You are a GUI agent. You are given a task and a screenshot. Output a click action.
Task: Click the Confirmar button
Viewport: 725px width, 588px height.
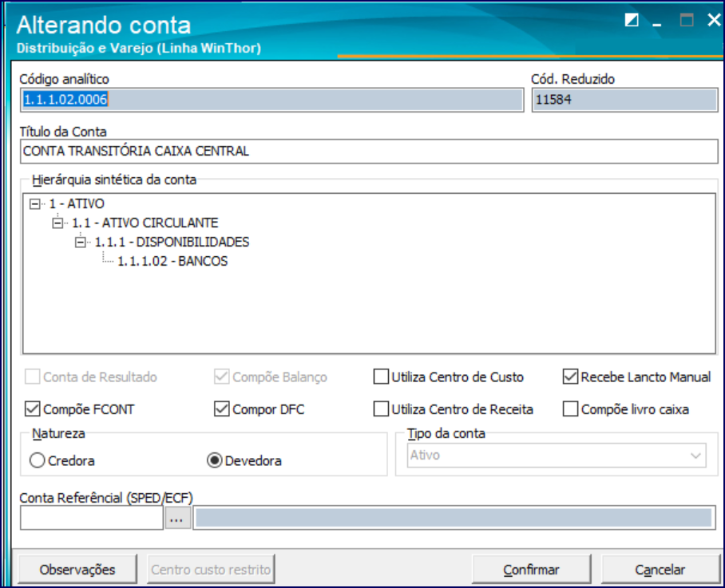coord(531,570)
